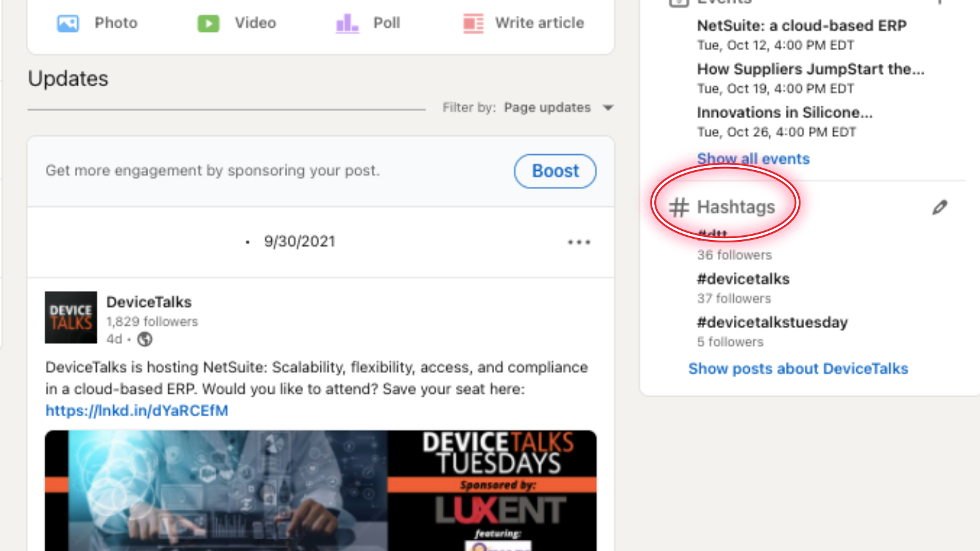The width and height of the screenshot is (980, 551).
Task: Click the Poll label text
Action: 386,23
